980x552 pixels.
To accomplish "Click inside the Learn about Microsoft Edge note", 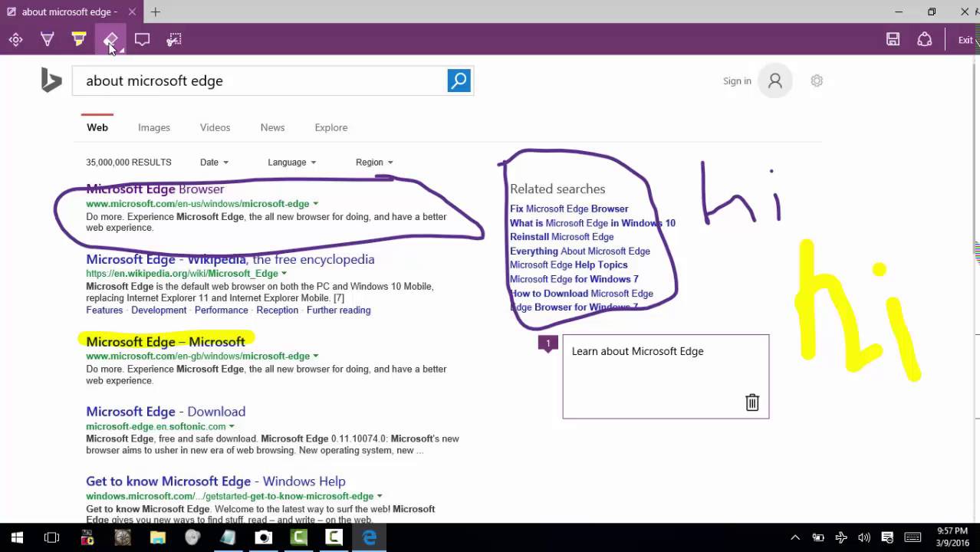I will tap(666, 376).
